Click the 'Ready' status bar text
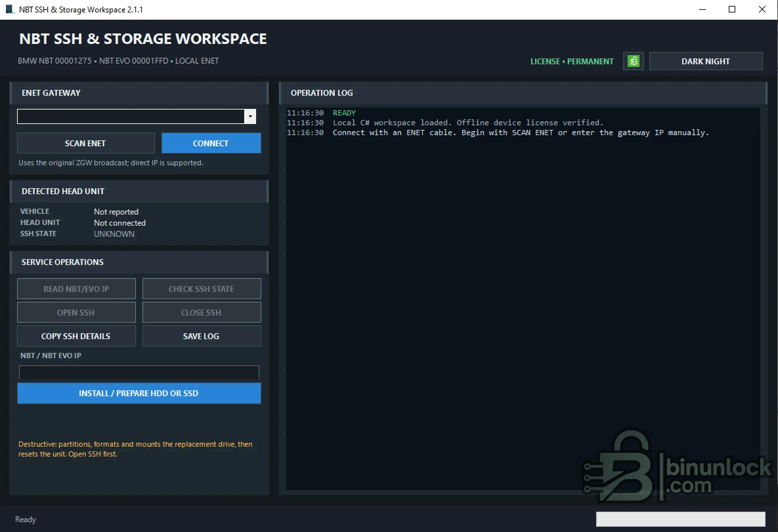Screen dimensions: 778x532 (x=26, y=519)
